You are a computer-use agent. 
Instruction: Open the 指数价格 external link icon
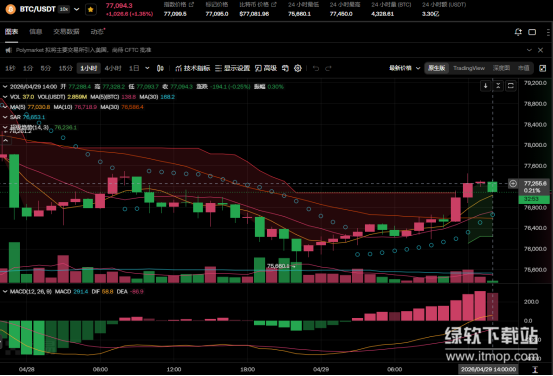tap(192, 5)
